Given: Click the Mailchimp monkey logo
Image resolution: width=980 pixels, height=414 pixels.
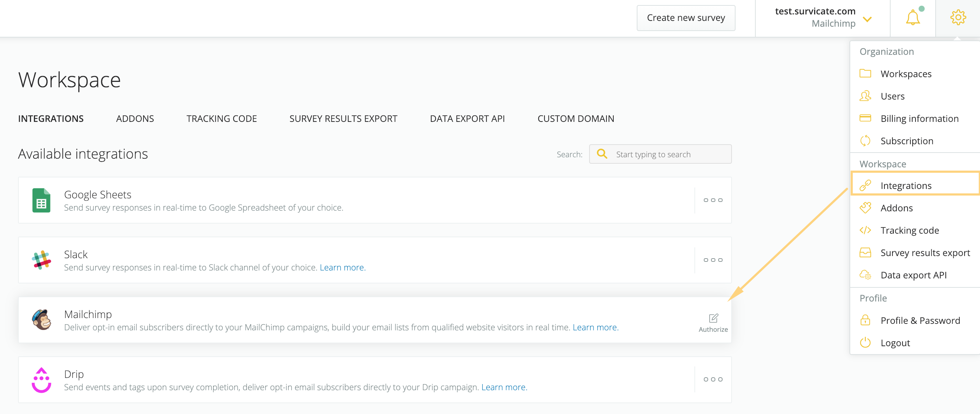Looking at the screenshot, I should tap(41, 320).
